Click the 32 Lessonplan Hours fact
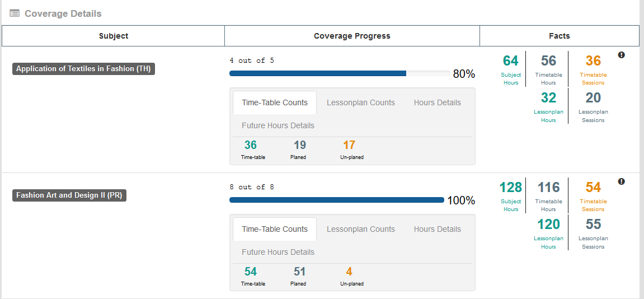Image resolution: width=644 pixels, height=299 pixels. click(x=548, y=106)
